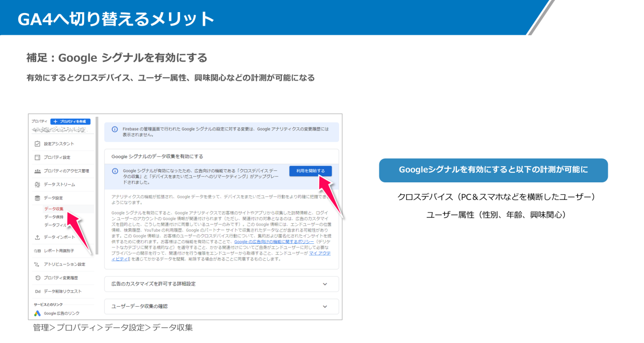Select the 設定アシスタント checkmark icon
Screen dimensions: 644x343
37,144
